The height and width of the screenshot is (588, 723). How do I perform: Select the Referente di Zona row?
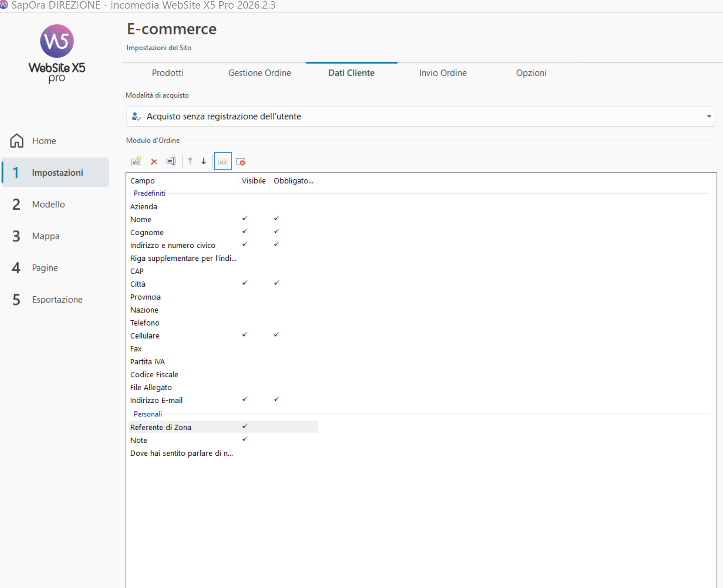pyautogui.click(x=223, y=427)
